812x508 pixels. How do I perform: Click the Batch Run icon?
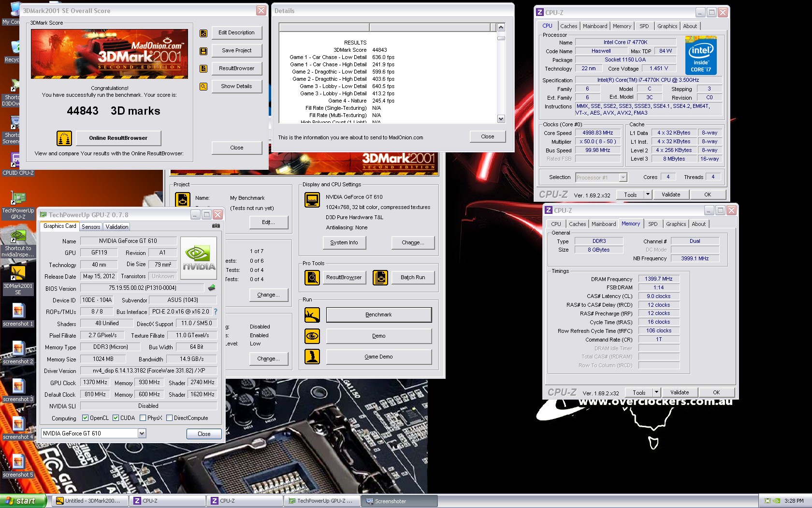[380, 278]
